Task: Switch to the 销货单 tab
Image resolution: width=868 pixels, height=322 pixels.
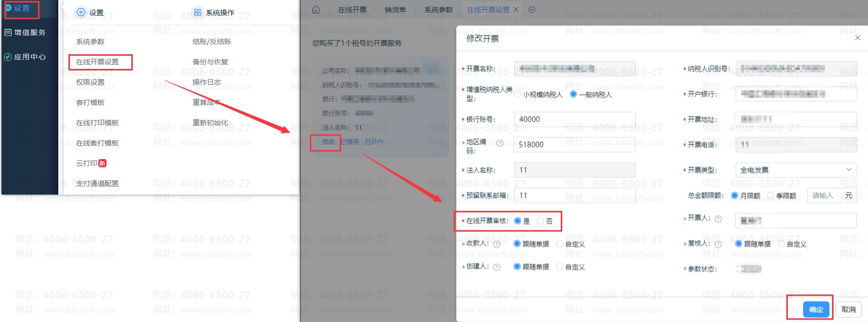Action: pos(395,10)
